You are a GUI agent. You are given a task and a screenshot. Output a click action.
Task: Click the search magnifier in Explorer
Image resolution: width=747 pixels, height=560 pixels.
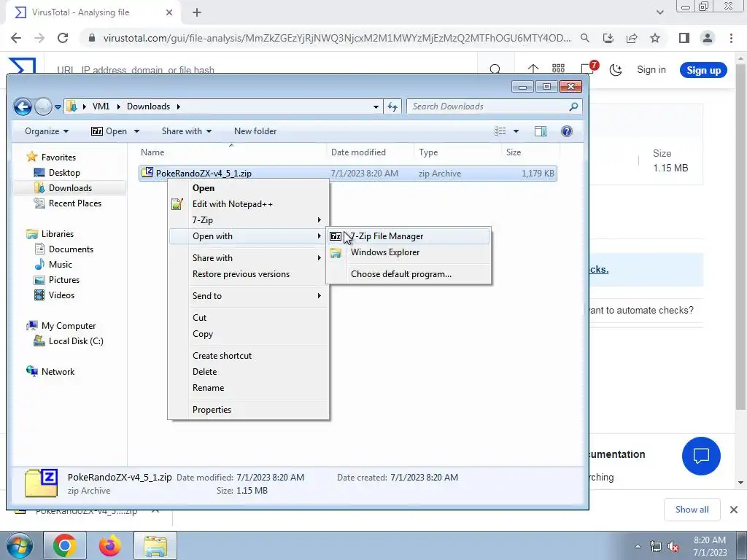coord(573,106)
